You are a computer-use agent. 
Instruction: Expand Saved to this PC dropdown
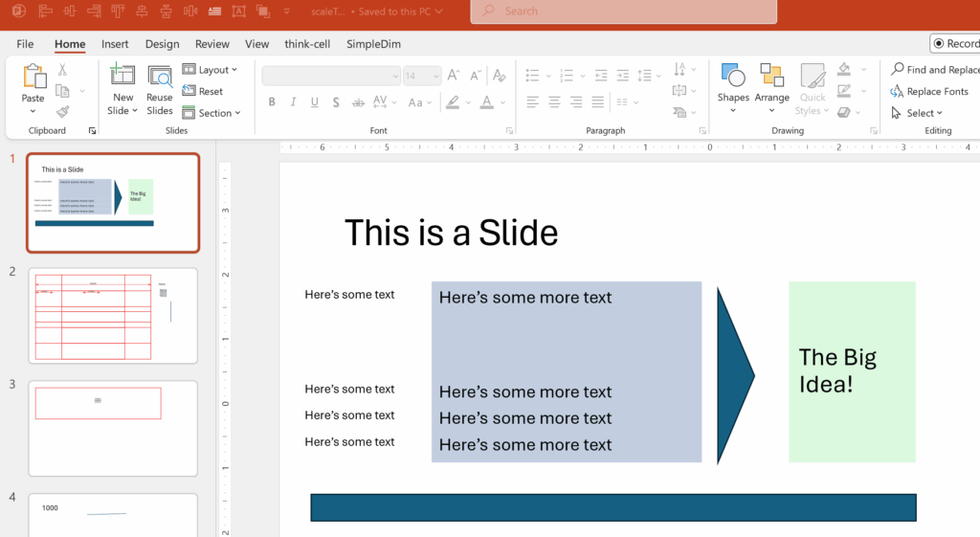point(438,11)
